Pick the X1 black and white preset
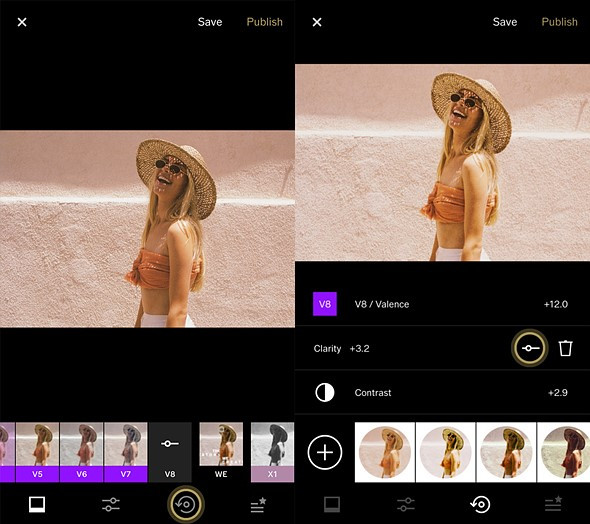The height and width of the screenshot is (524, 590). (x=272, y=452)
